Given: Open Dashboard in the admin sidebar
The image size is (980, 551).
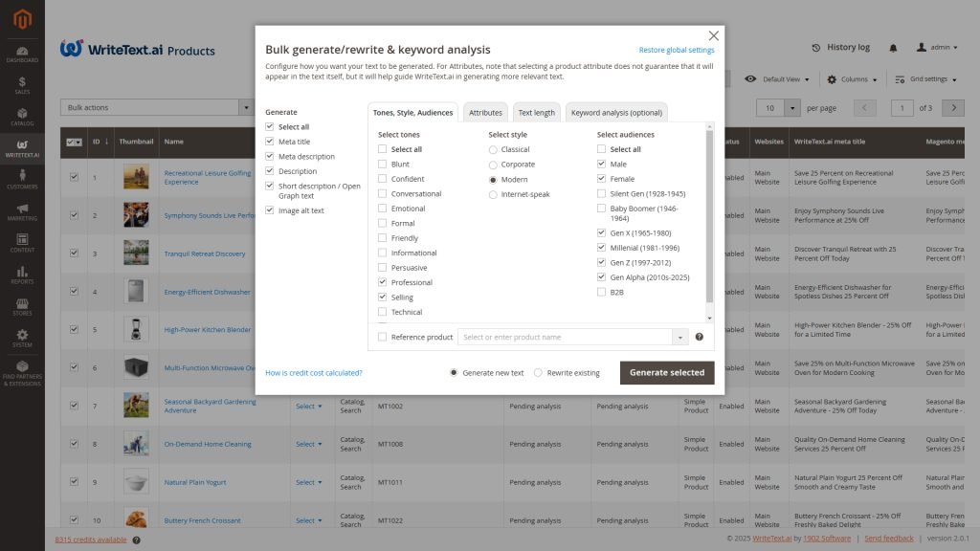Looking at the screenshot, I should pos(22,54).
